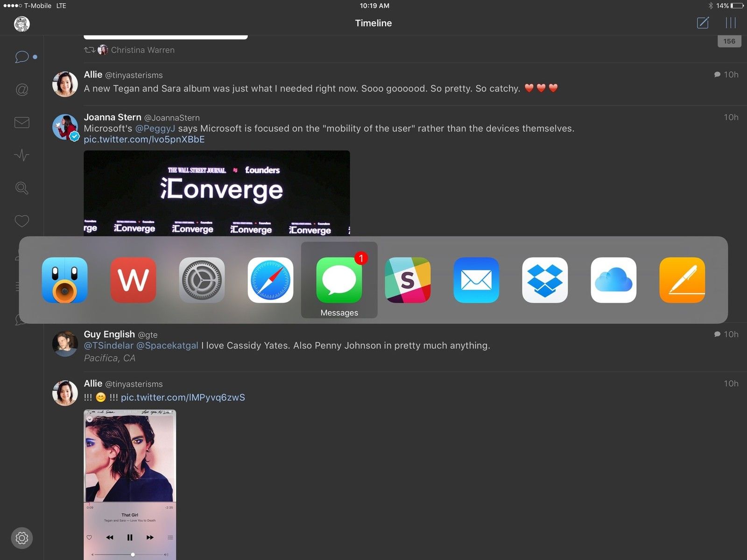This screenshot has width=747, height=560.
Task: Open the Activity pulse tab
Action: (x=21, y=155)
